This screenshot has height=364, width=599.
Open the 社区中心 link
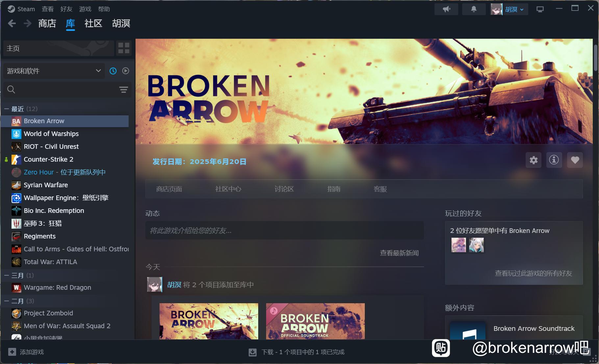[228, 189]
